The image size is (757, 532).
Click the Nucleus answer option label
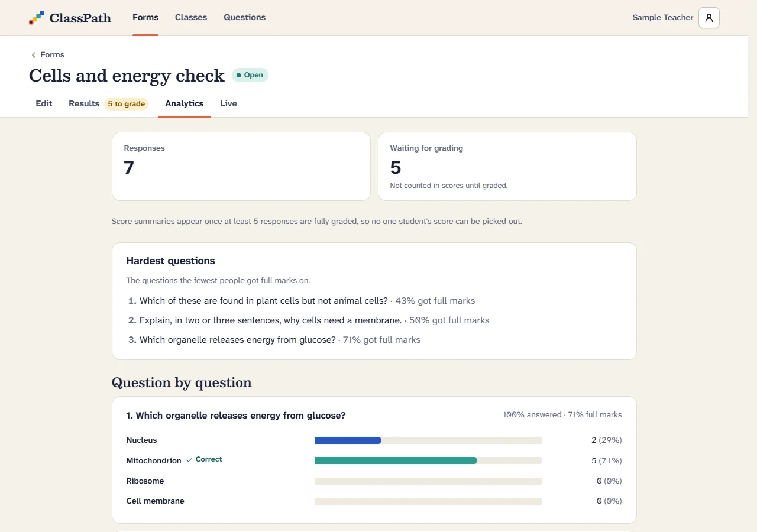tap(141, 440)
